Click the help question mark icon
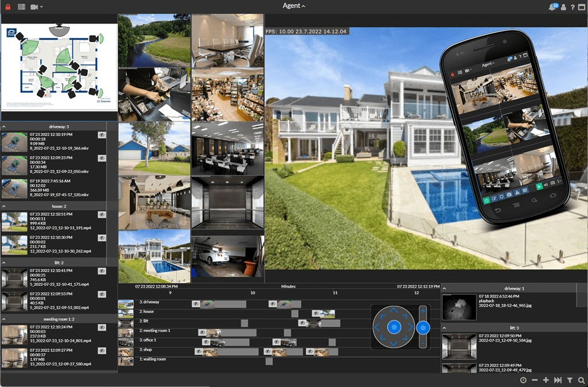The height and width of the screenshot is (387, 588). pyautogui.click(x=572, y=7)
